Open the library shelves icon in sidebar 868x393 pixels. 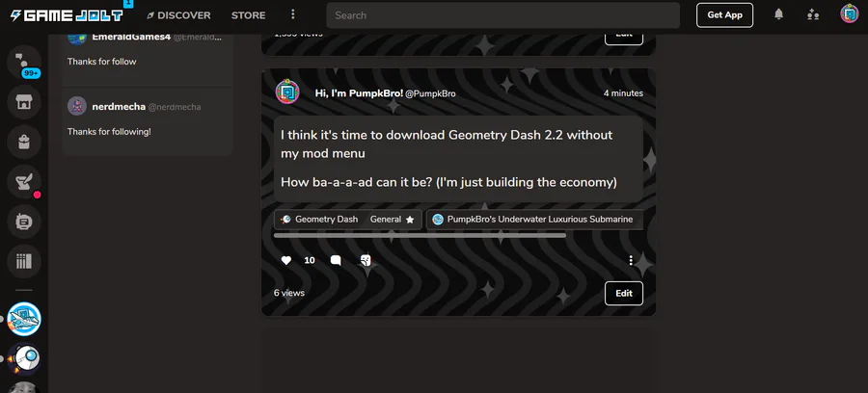click(x=24, y=261)
